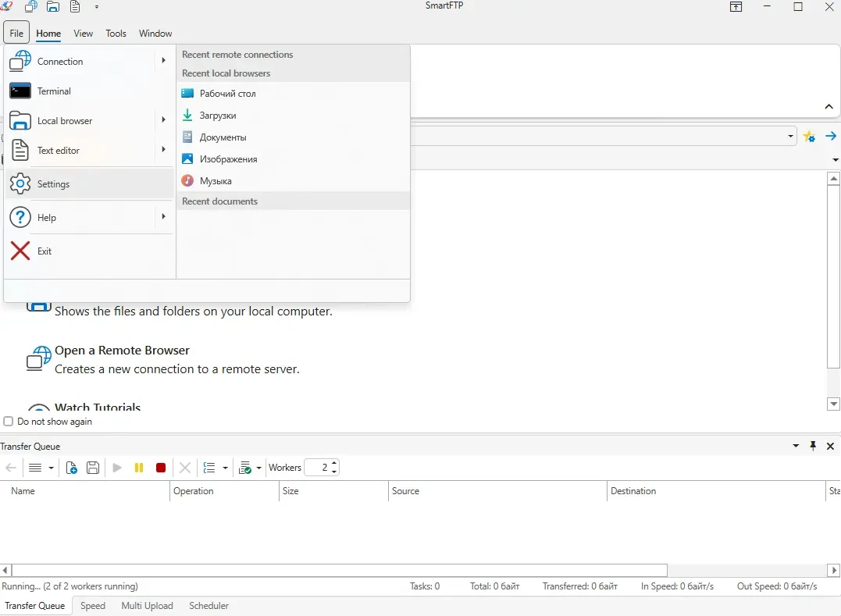Open the Open a Remote Browser link
The image size is (841, 616).
pyautogui.click(x=122, y=350)
